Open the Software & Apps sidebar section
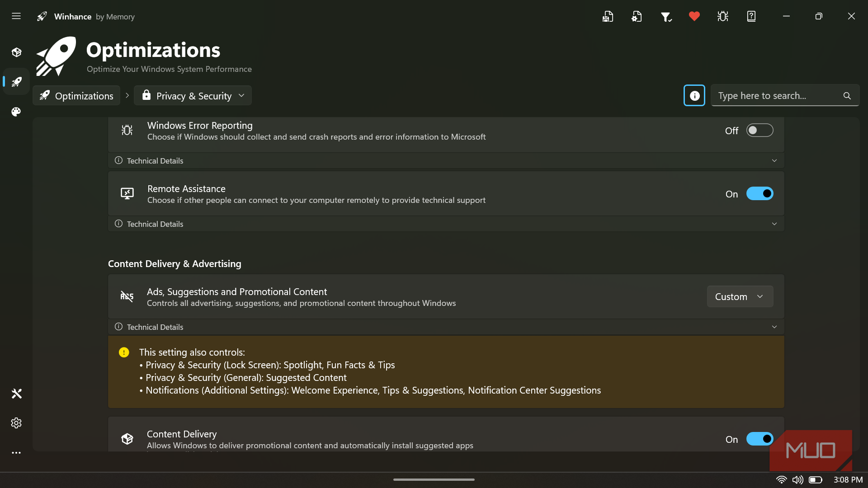 (x=16, y=52)
